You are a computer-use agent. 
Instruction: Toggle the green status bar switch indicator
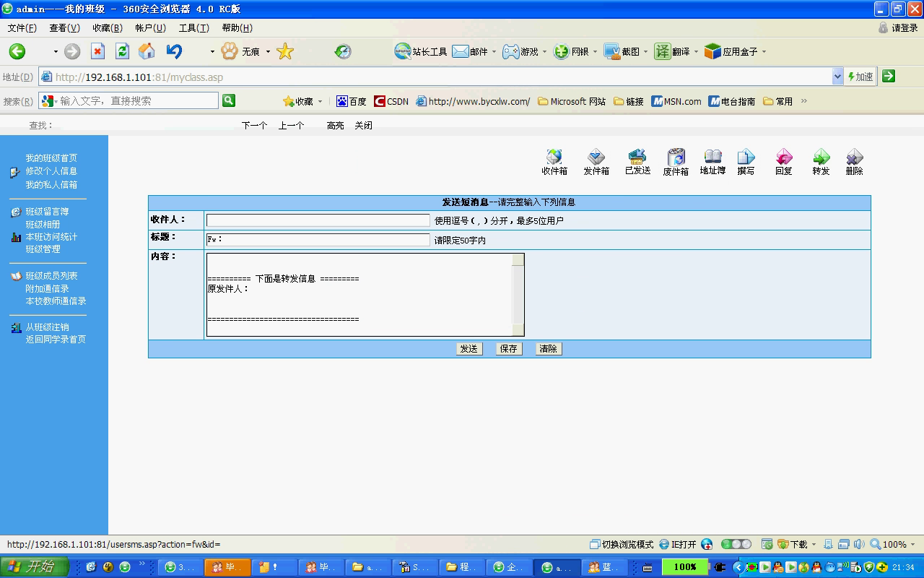(x=736, y=544)
